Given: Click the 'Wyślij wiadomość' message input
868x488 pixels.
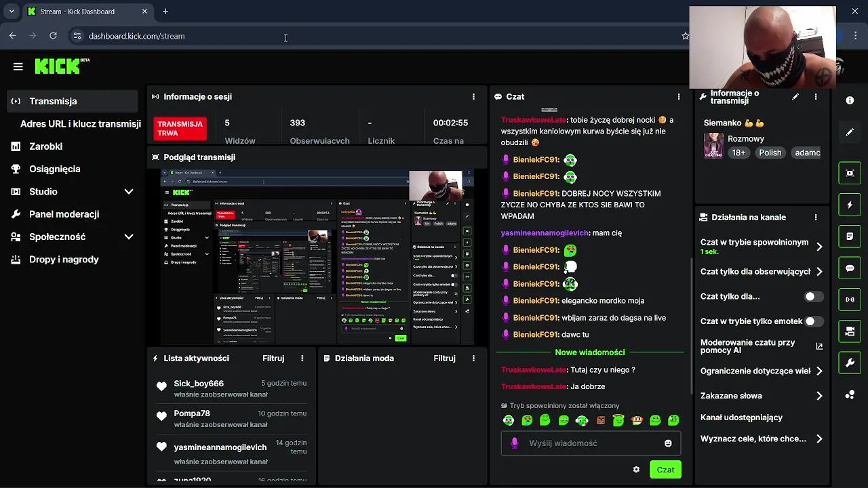Looking at the screenshot, I should (x=590, y=443).
